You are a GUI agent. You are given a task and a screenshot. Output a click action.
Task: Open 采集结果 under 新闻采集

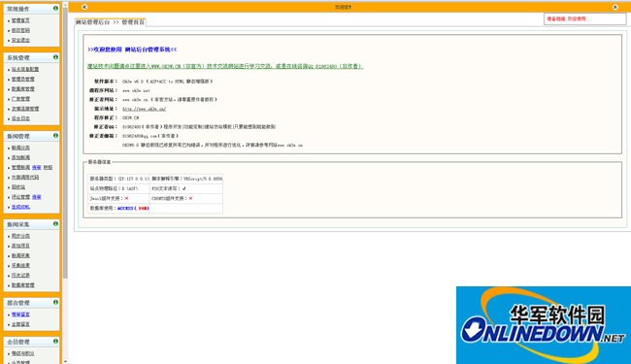20,265
